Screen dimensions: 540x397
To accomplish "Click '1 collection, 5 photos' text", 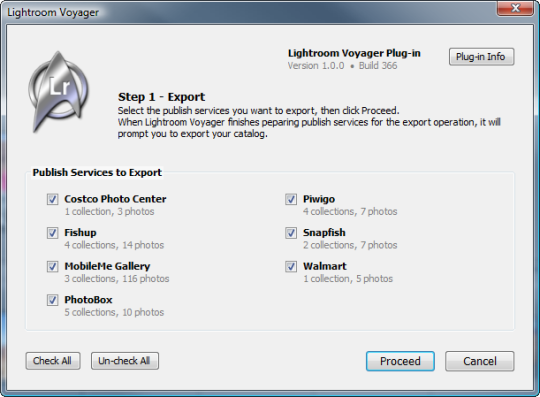I will click(348, 279).
